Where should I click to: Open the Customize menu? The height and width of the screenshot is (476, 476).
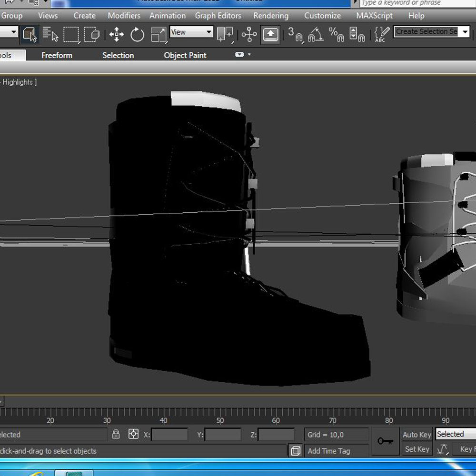(322, 16)
